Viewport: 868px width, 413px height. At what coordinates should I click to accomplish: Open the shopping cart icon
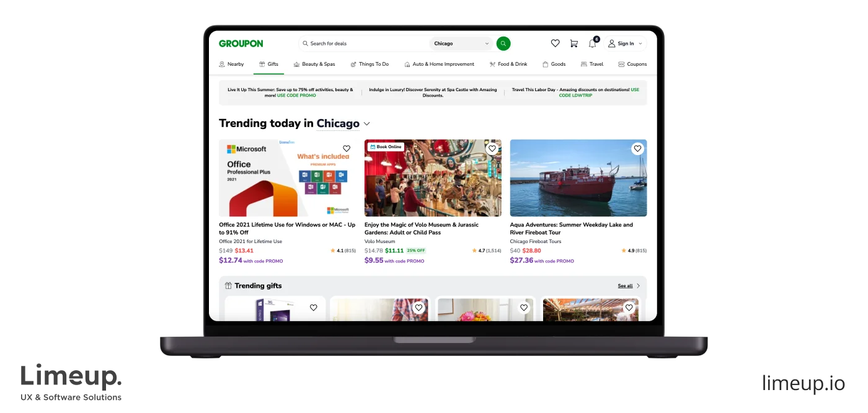coord(573,43)
